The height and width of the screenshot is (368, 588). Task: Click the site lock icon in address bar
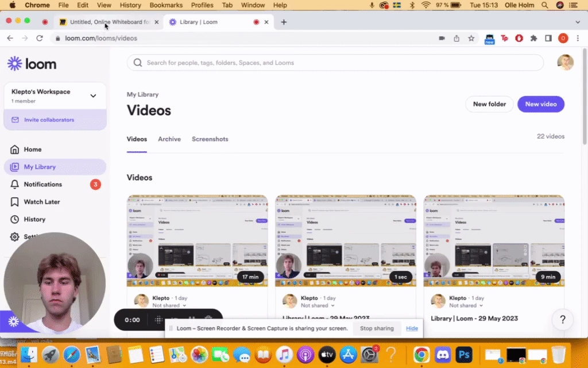point(58,39)
